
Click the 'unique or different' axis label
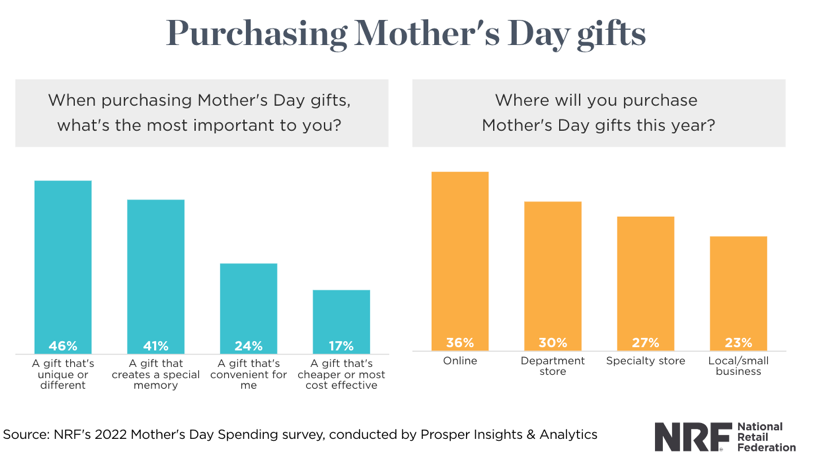[x=63, y=374]
